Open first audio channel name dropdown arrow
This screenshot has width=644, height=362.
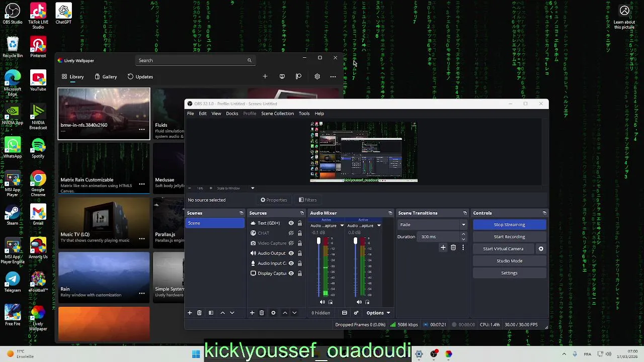click(342, 226)
